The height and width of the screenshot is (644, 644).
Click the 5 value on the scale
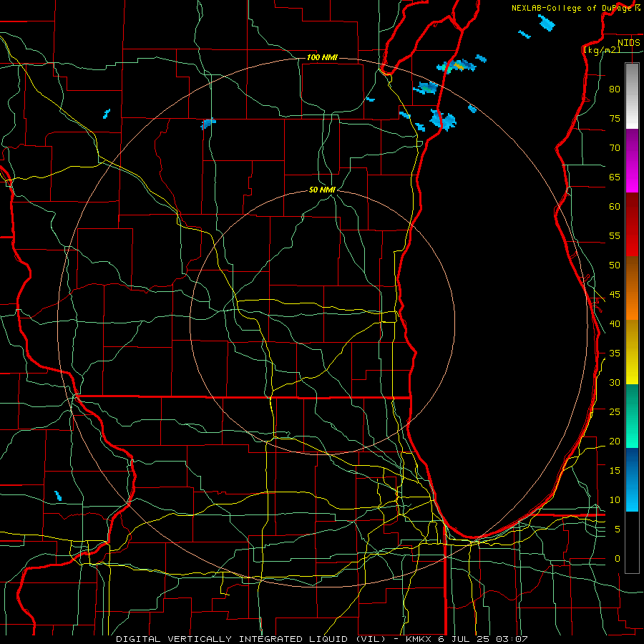pos(618,529)
